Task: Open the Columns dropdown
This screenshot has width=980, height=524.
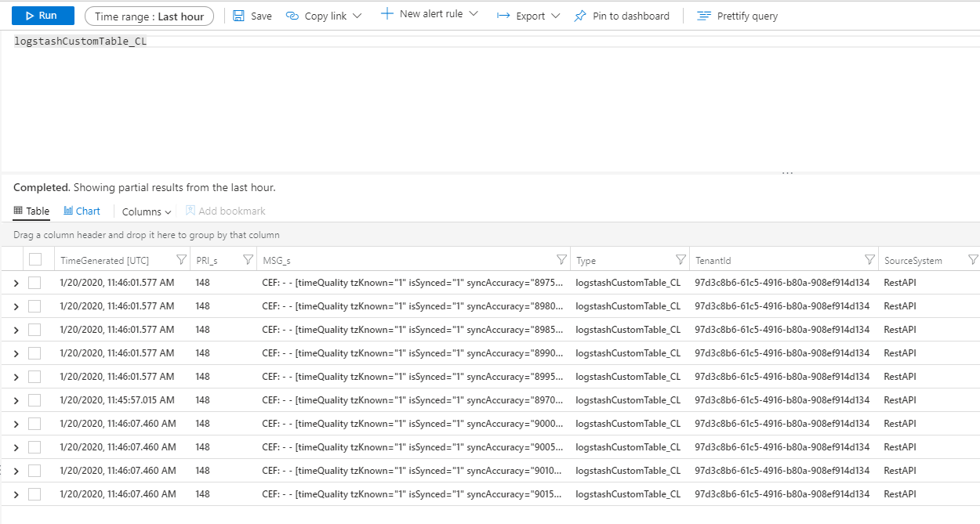Action: 147,211
